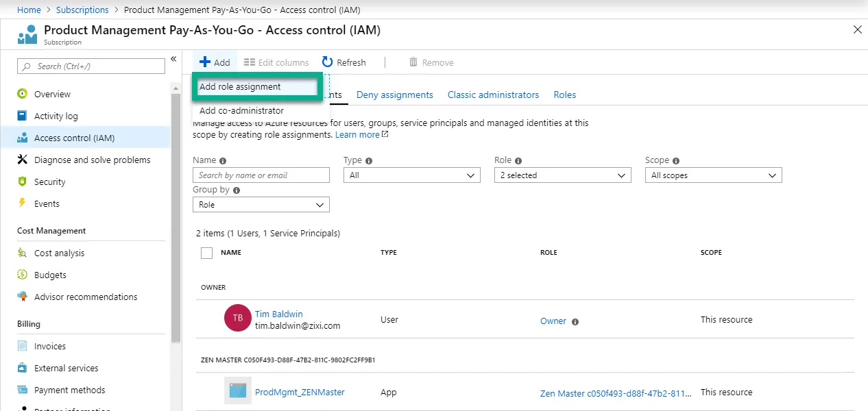This screenshot has width=868, height=411.
Task: Click the Cost analysis icon
Action: pos(23,253)
